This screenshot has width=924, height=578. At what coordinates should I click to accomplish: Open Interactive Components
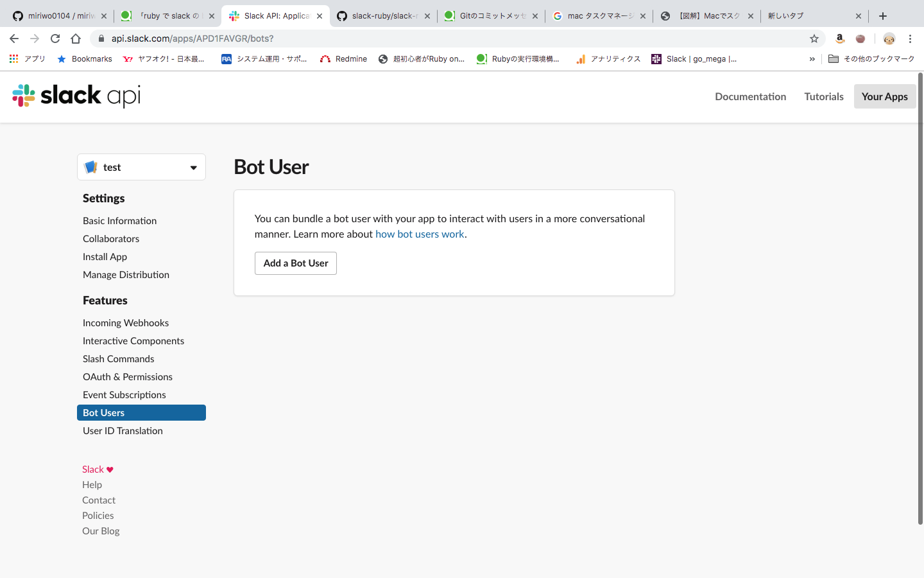pyautogui.click(x=133, y=340)
